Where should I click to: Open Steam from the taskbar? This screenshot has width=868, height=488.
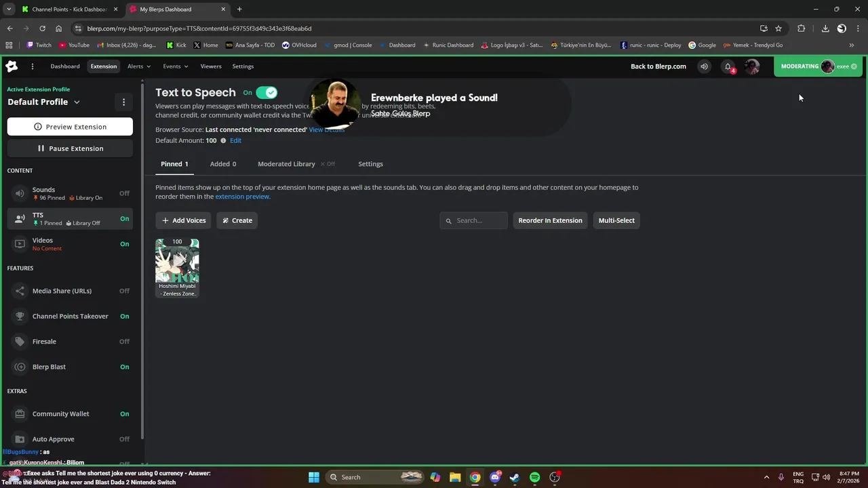[x=515, y=477]
